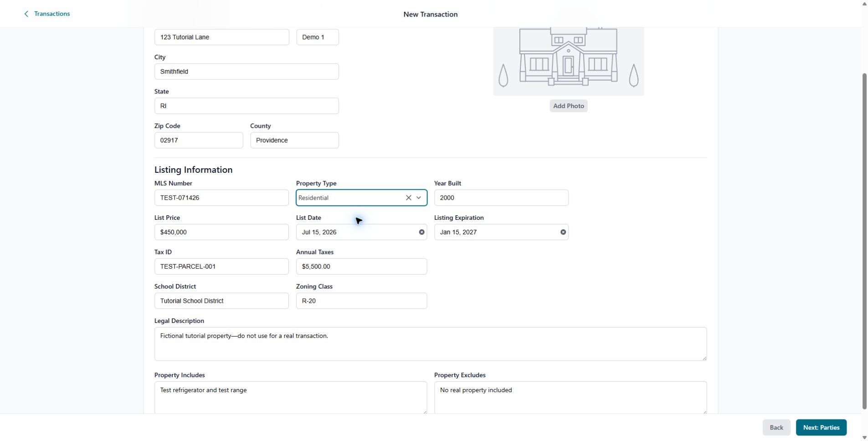Viewport: 868px width, 441px height.
Task: Click into the Legal Description textarea
Action: (x=431, y=344)
